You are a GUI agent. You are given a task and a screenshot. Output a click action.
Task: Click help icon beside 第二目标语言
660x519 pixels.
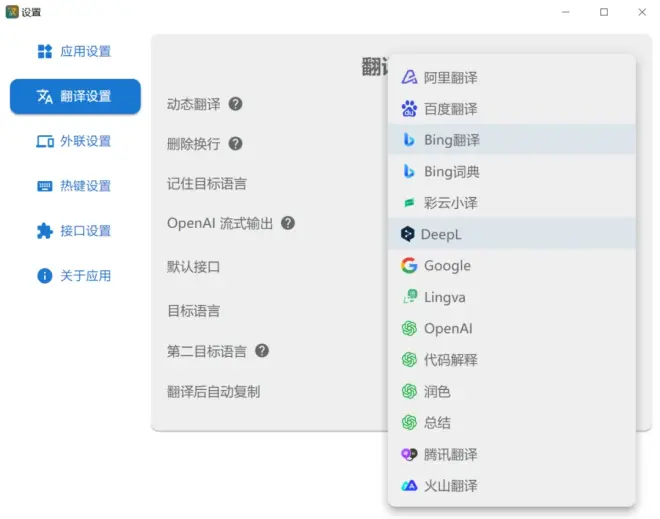pyautogui.click(x=261, y=351)
